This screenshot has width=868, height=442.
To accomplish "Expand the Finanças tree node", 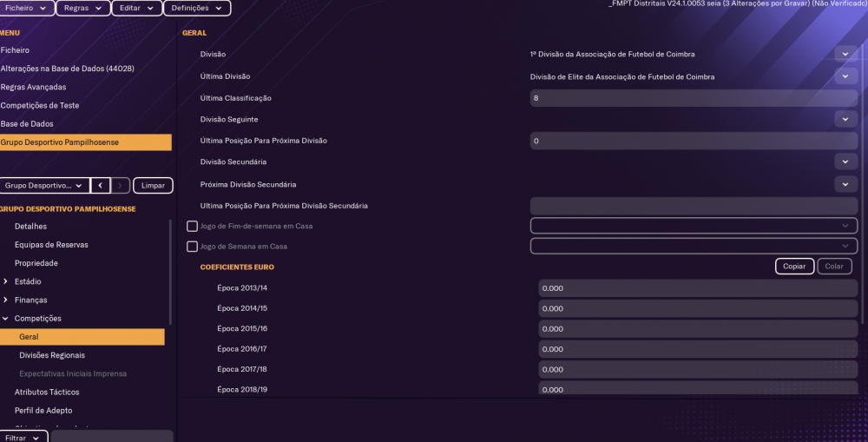I will pos(5,300).
